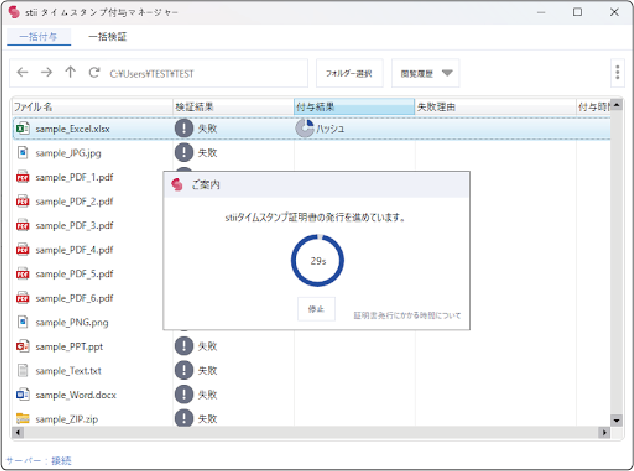Expand the 閲覧履歴 history dropdown
Viewport: 634px width, 471px height.
click(447, 72)
